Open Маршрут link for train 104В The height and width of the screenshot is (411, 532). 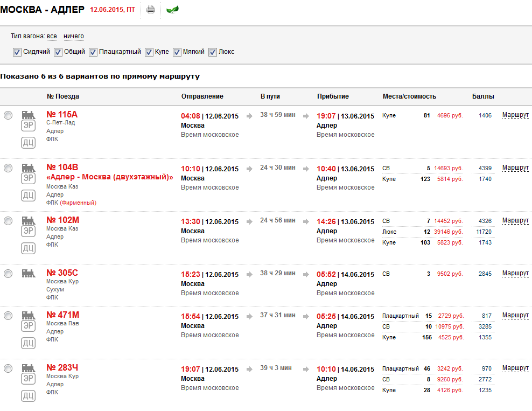515,168
